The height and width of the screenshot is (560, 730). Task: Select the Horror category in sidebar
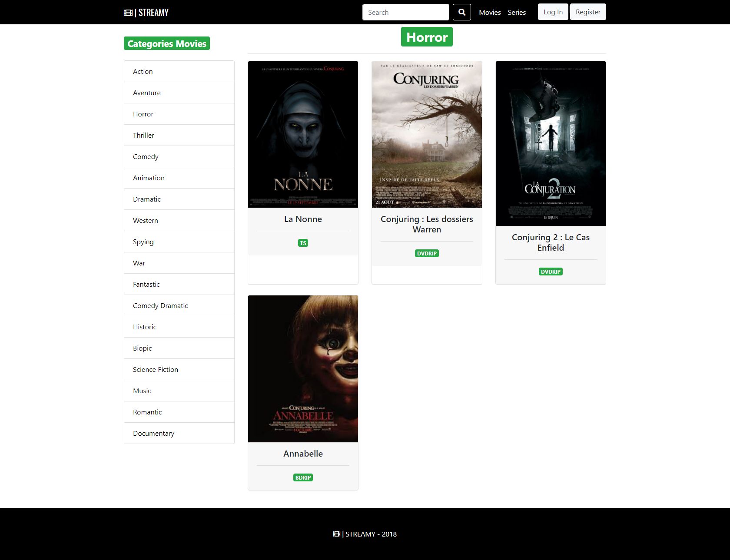179,114
